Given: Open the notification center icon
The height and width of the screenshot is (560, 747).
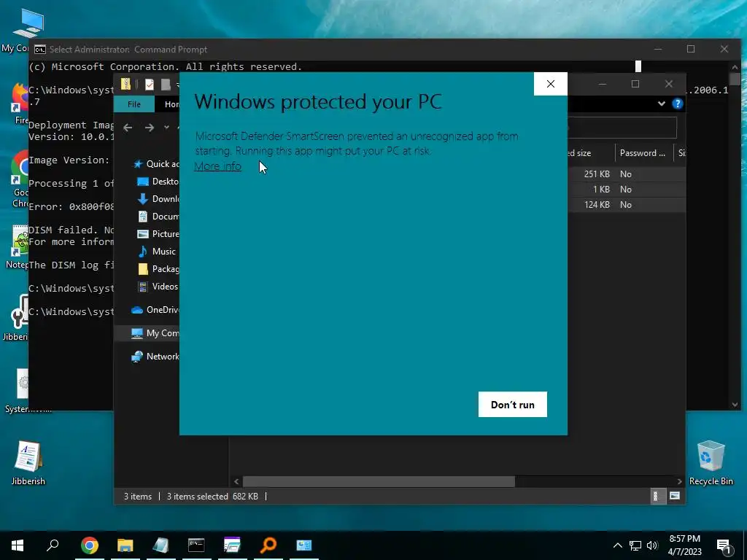Looking at the screenshot, I should click(724, 546).
